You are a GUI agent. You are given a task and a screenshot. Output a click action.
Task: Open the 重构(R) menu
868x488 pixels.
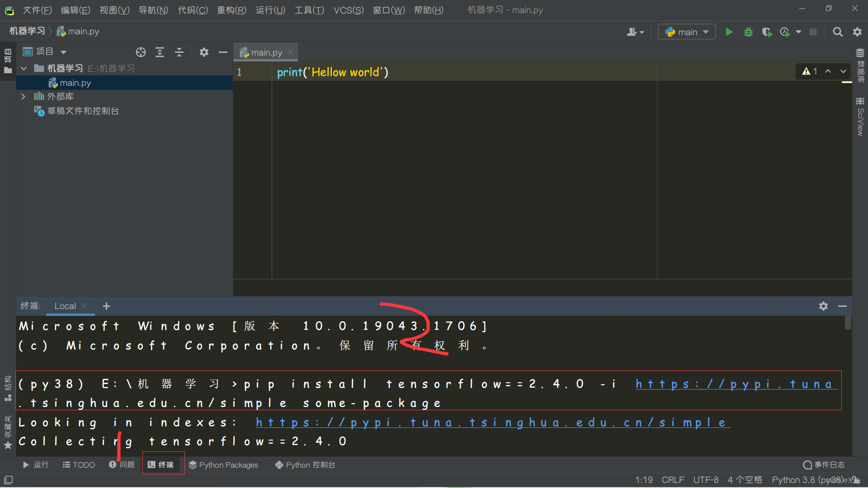[x=231, y=10]
